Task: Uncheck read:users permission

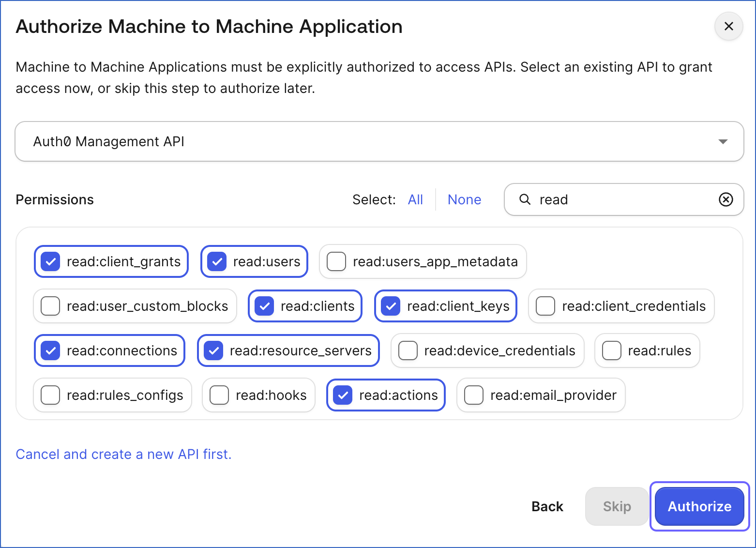Action: click(x=217, y=262)
